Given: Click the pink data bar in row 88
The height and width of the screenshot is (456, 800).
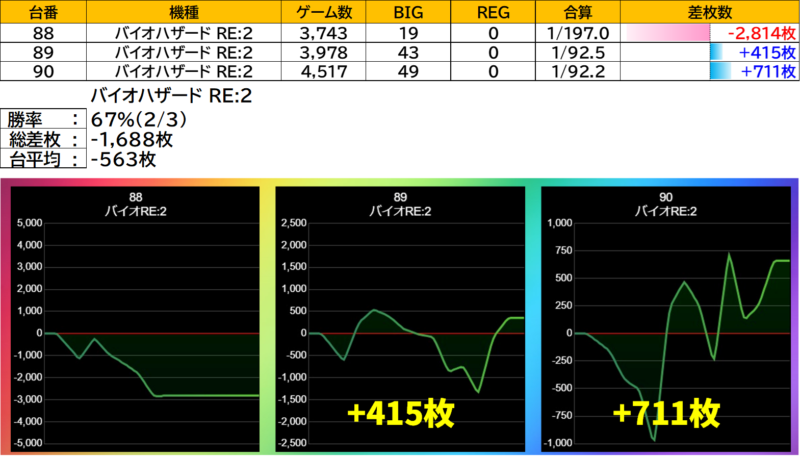Looking at the screenshot, I should 668,33.
